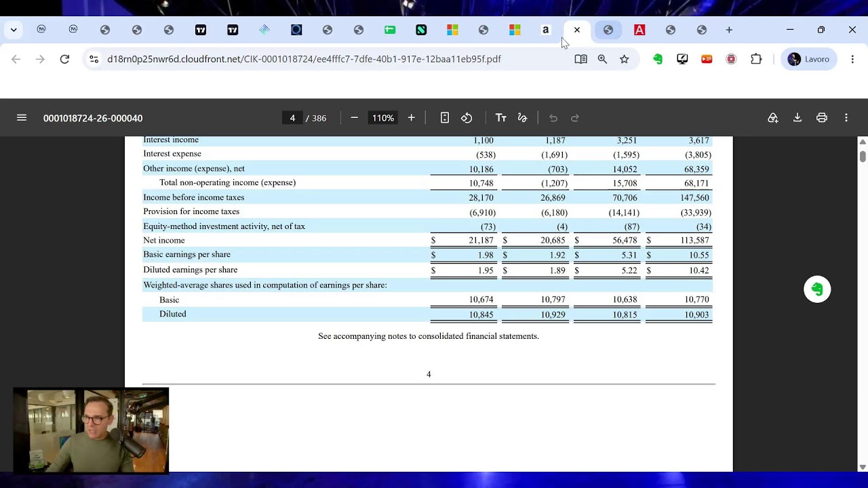Image resolution: width=868 pixels, height=488 pixels.
Task: Open reading mode from the address bar
Action: [580, 59]
